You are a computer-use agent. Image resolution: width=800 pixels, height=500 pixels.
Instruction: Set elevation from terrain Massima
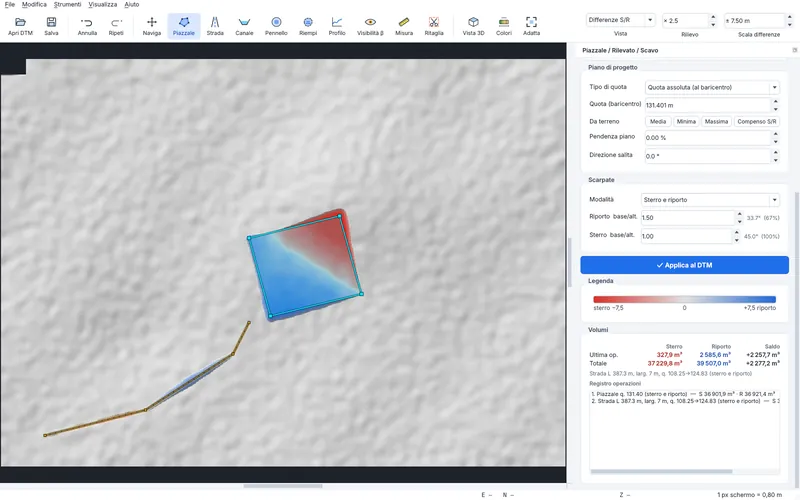click(716, 121)
